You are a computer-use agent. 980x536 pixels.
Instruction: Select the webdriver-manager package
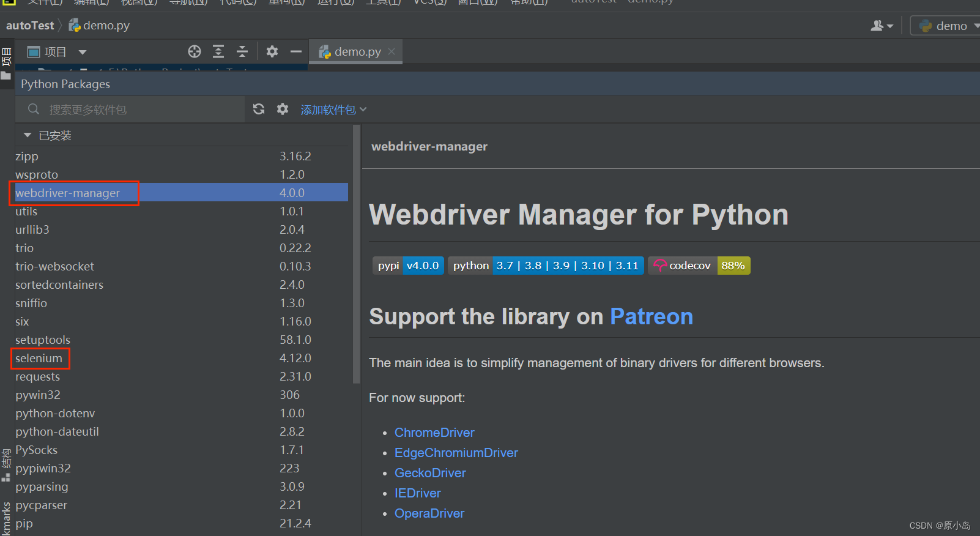[x=182, y=193]
